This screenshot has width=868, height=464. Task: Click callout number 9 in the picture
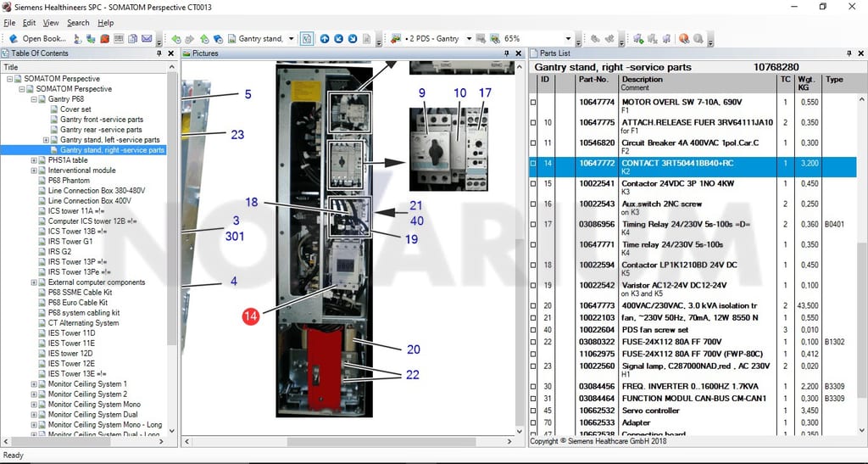click(x=422, y=93)
